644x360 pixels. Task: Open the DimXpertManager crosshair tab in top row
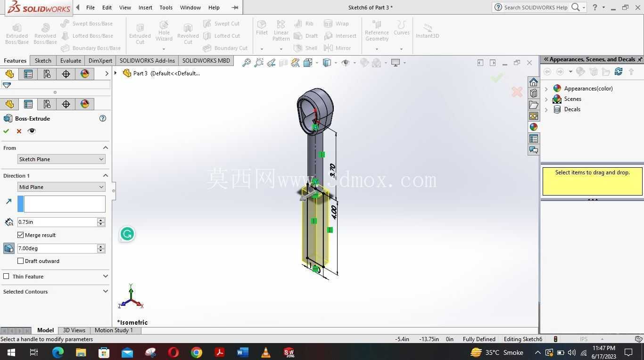tap(66, 74)
